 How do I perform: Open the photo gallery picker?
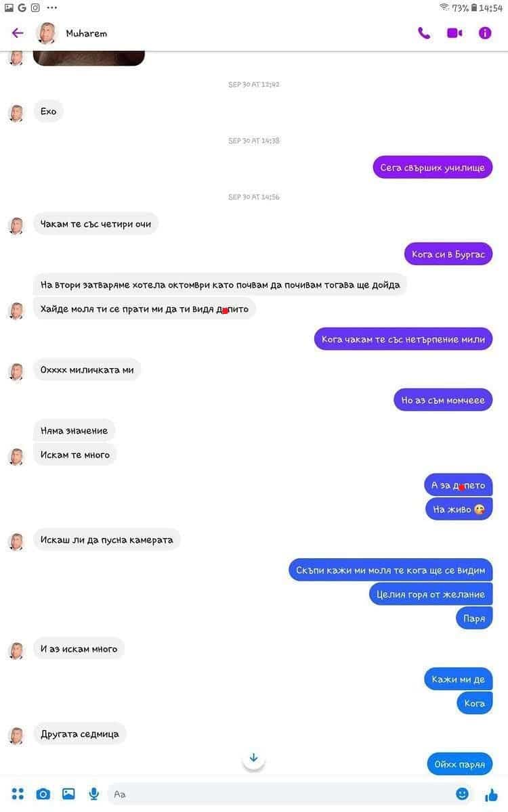tap(68, 794)
